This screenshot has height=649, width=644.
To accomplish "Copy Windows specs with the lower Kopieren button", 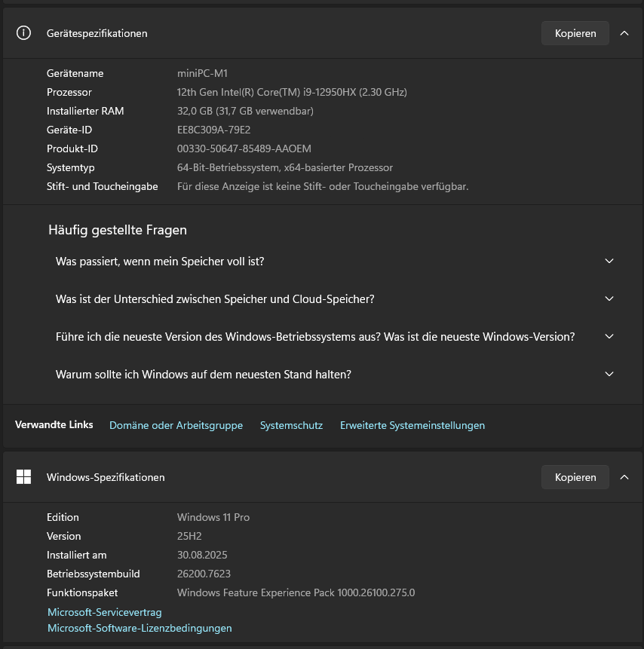I will tap(575, 477).
